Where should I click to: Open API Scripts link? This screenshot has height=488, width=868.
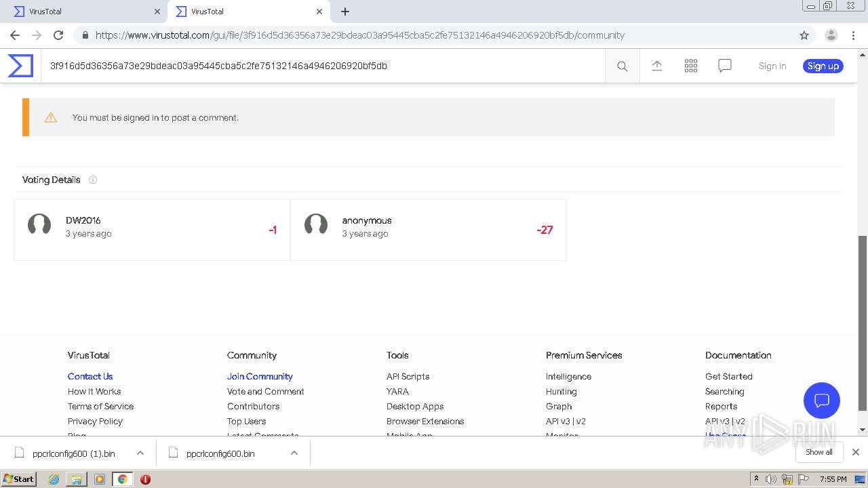pos(408,376)
